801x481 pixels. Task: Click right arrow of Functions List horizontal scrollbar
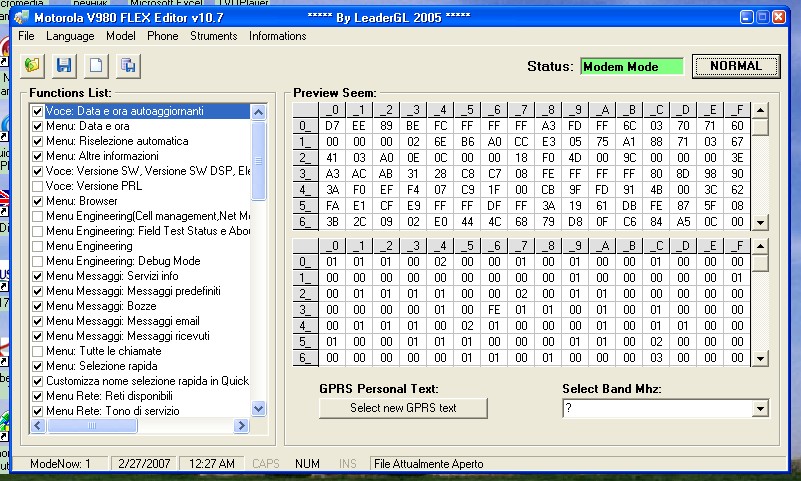point(241,425)
